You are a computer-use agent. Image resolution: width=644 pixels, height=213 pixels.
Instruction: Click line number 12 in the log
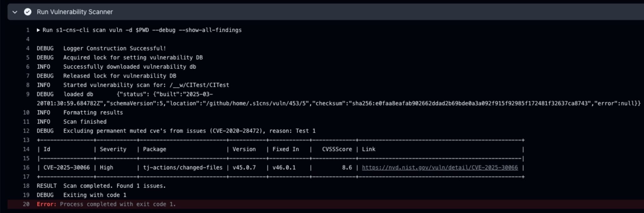coord(26,131)
